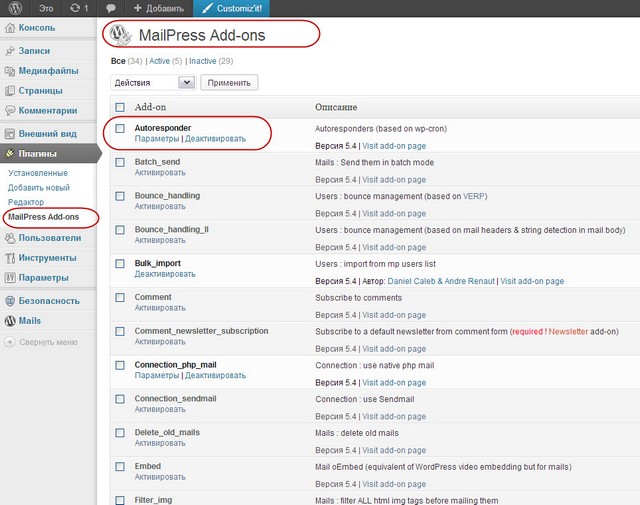The width and height of the screenshot is (640, 505).
Task: Show the Active (5) add-ons filter
Action: click(x=166, y=61)
